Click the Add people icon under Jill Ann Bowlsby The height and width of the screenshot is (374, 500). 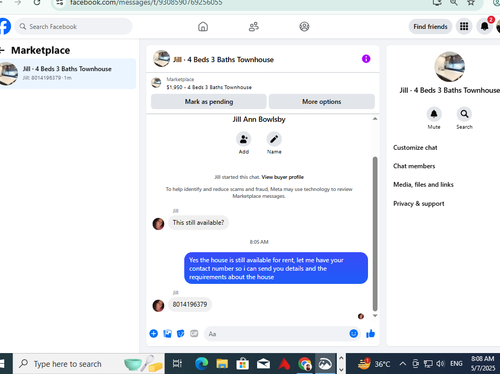pos(244,139)
